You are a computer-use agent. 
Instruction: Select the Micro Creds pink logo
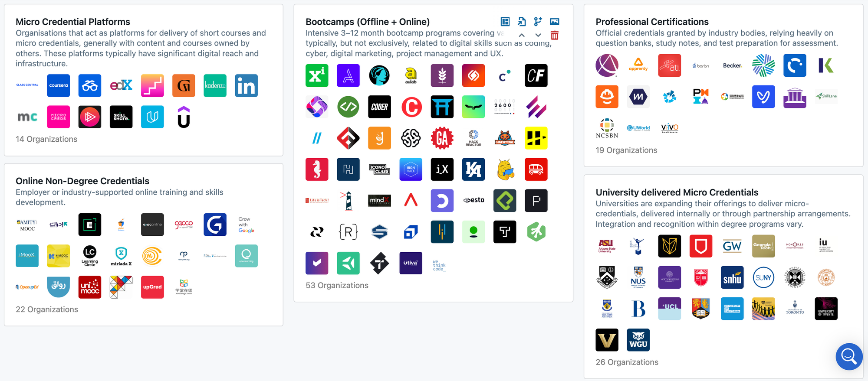pyautogui.click(x=59, y=117)
